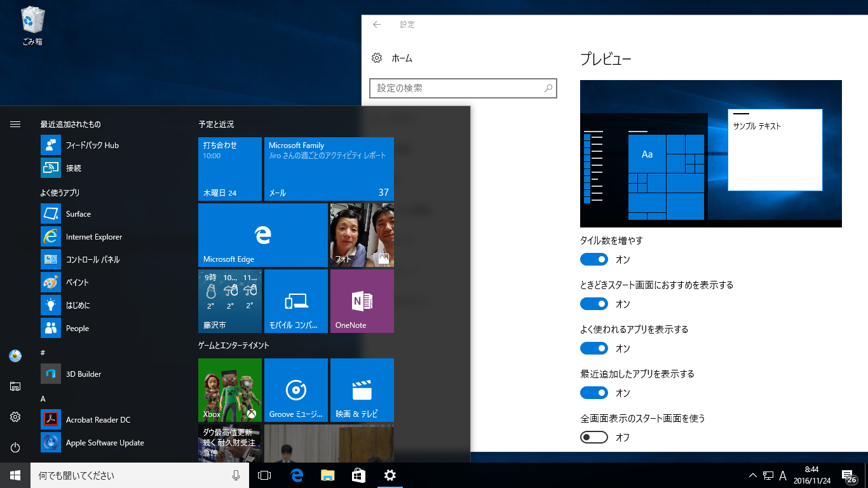Open the 藤沢市 weather tile
This screenshot has width=868, height=488.
tap(230, 301)
